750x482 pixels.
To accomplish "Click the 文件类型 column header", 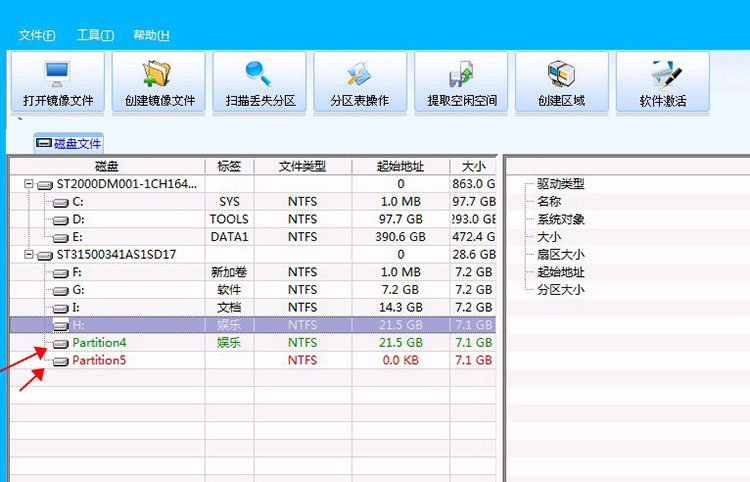I will pos(302,166).
